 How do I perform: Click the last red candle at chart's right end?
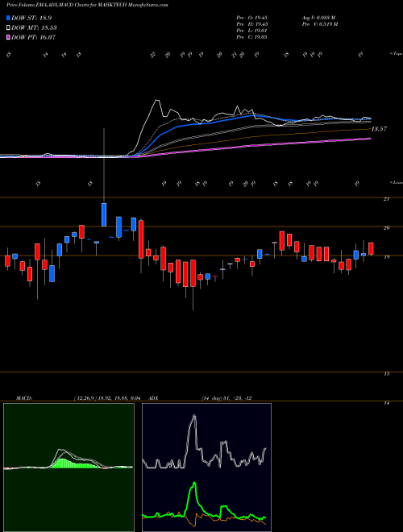(x=371, y=248)
